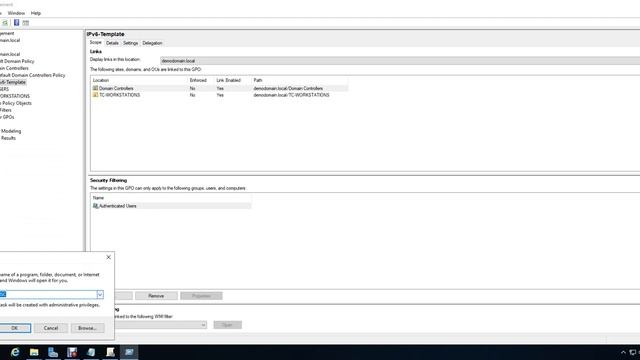Click the Location column header

tap(139, 80)
